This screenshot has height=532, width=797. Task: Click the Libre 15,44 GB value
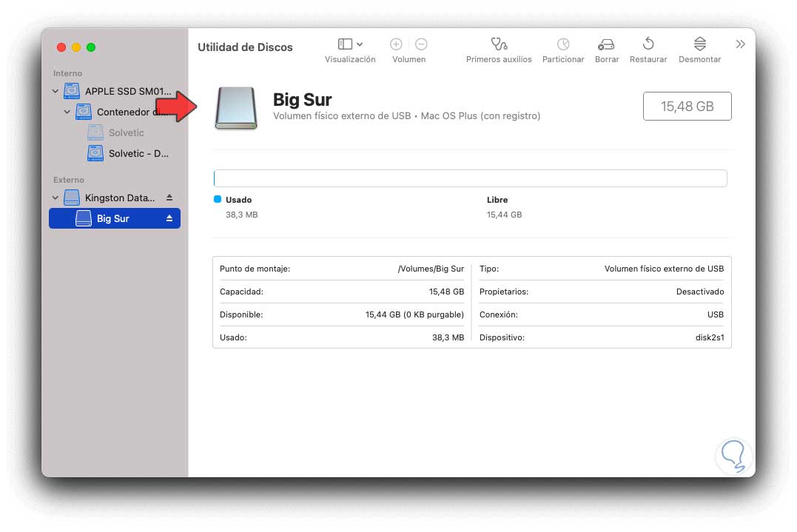(x=504, y=215)
